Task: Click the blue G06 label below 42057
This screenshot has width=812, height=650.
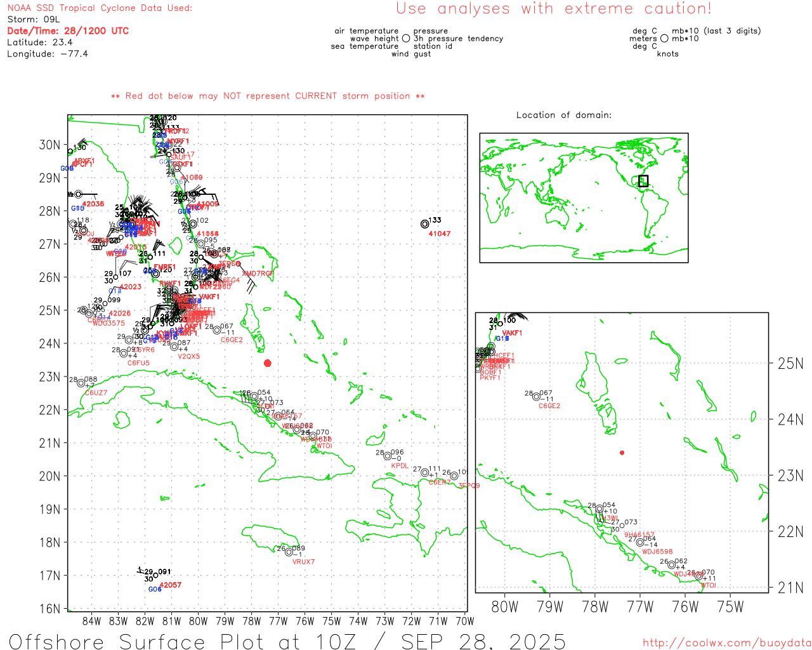Action: click(x=155, y=590)
